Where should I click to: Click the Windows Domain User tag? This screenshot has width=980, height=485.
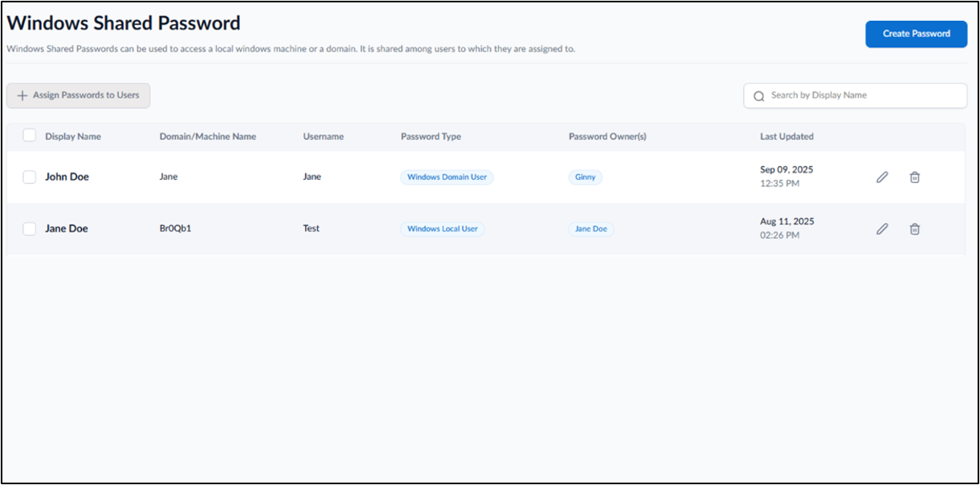point(447,177)
